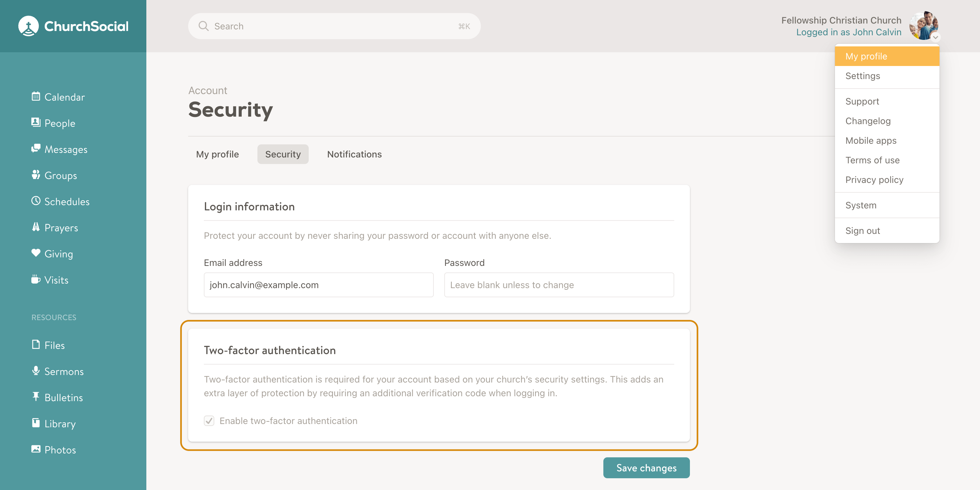Toggle Enable two-factor authentication checkbox
Viewport: 980px width, 490px height.
click(x=209, y=421)
